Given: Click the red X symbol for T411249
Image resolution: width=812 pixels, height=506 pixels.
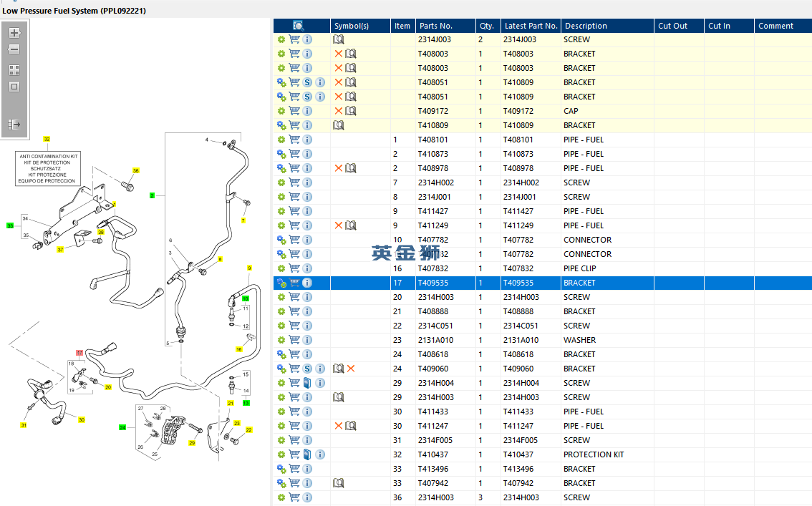Looking at the screenshot, I should pyautogui.click(x=339, y=225).
